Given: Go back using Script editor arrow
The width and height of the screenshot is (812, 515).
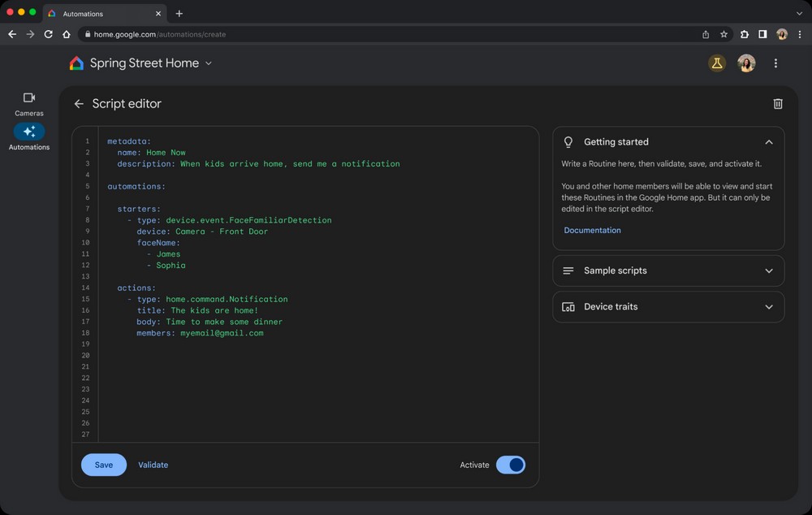Looking at the screenshot, I should click(x=79, y=104).
